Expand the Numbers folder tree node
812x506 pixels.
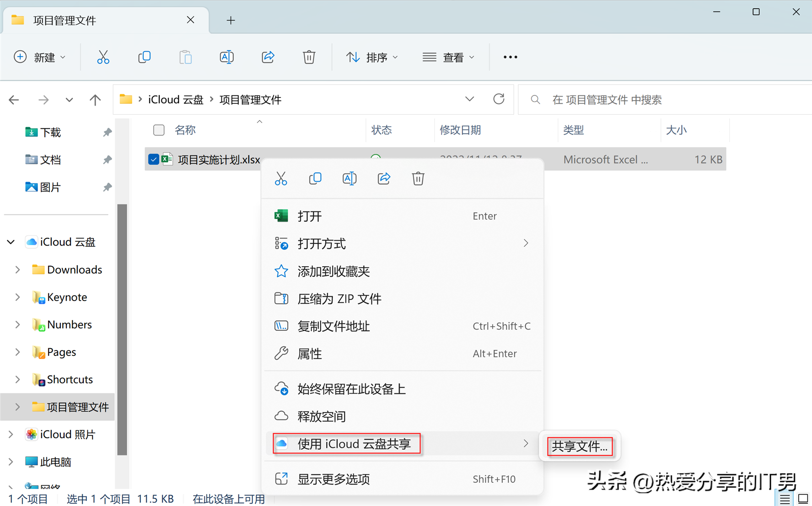point(17,324)
